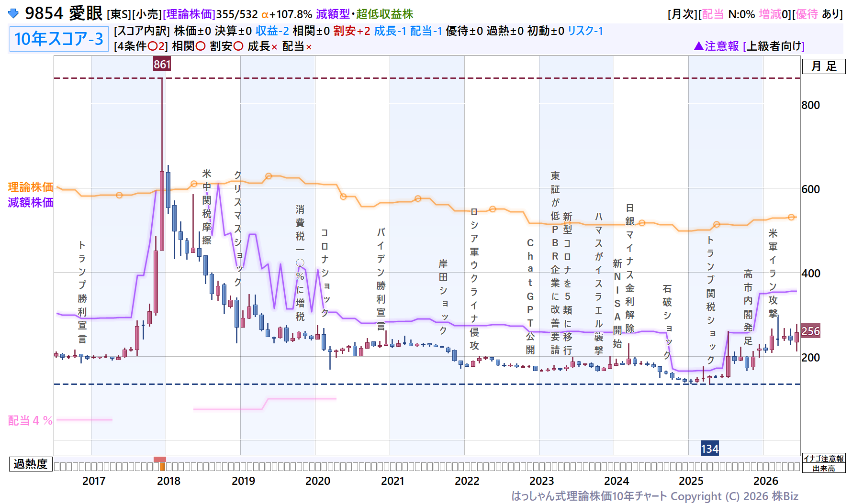Click the 256 current price tag

tap(810, 331)
